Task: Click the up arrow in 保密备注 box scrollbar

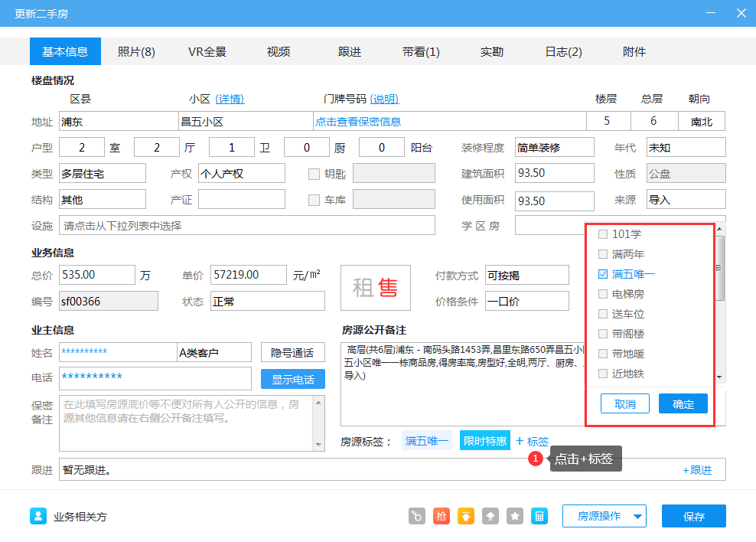Action: coord(318,402)
